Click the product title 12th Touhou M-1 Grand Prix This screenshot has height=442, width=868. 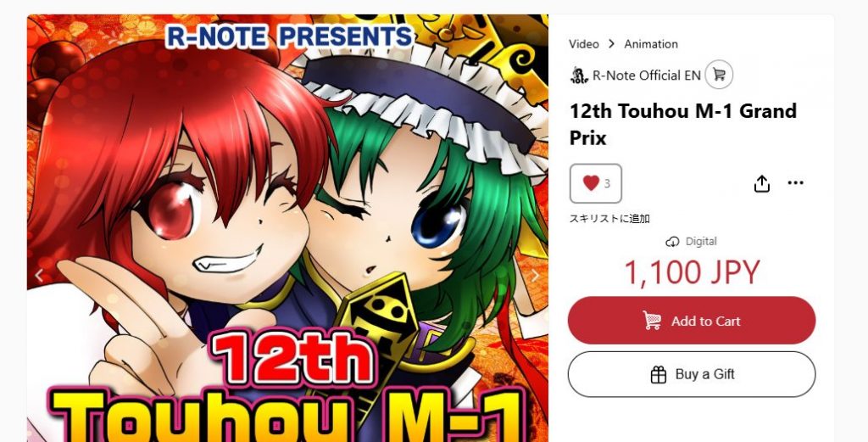683,124
